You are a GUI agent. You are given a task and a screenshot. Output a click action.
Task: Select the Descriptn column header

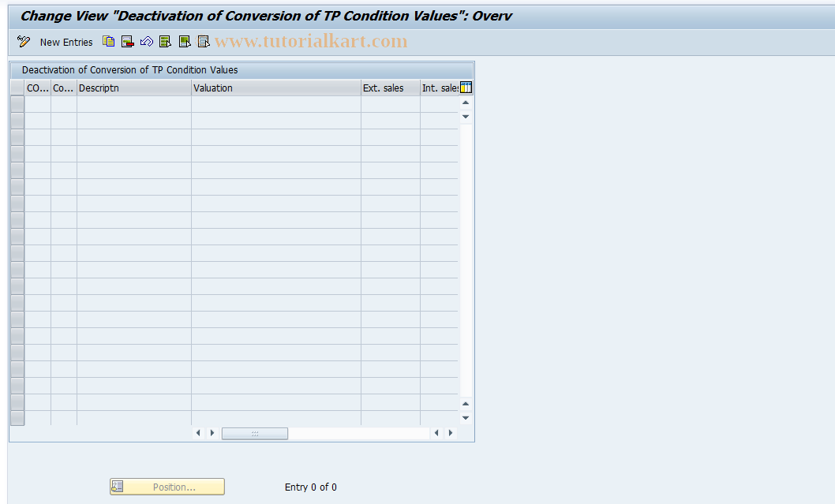click(133, 88)
